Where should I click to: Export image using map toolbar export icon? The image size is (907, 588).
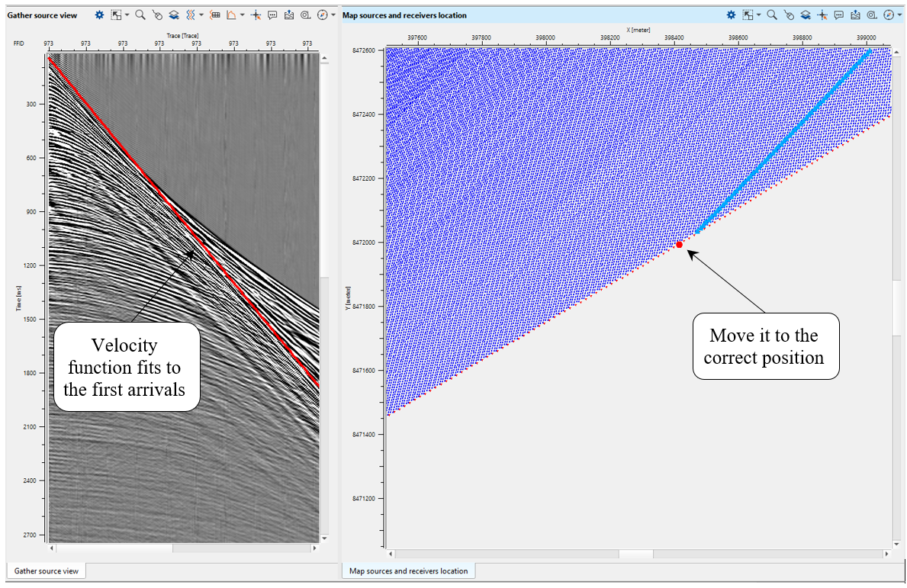[856, 14]
